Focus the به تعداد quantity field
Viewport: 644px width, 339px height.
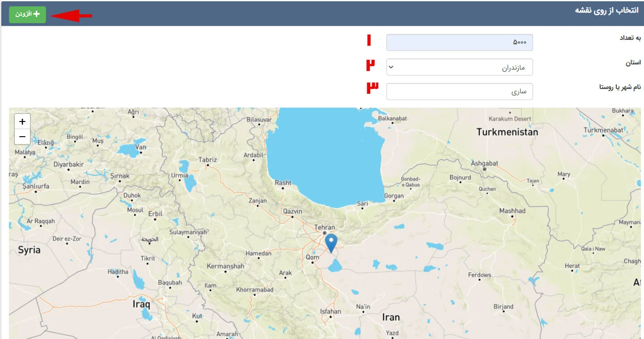[459, 42]
